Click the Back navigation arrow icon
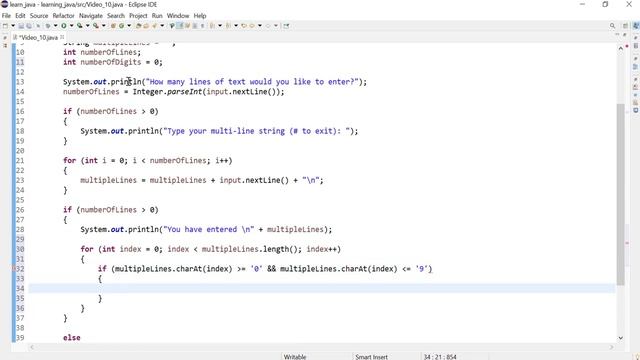The image size is (640, 360). 252,26
